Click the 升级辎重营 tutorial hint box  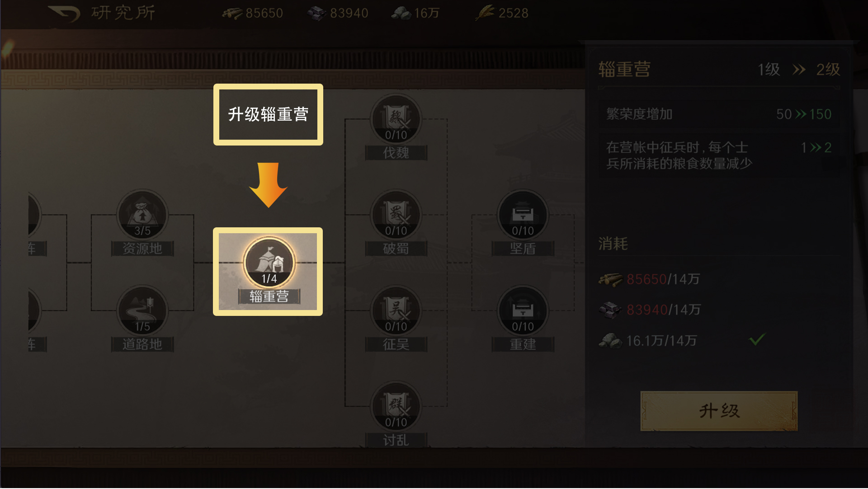(x=268, y=114)
